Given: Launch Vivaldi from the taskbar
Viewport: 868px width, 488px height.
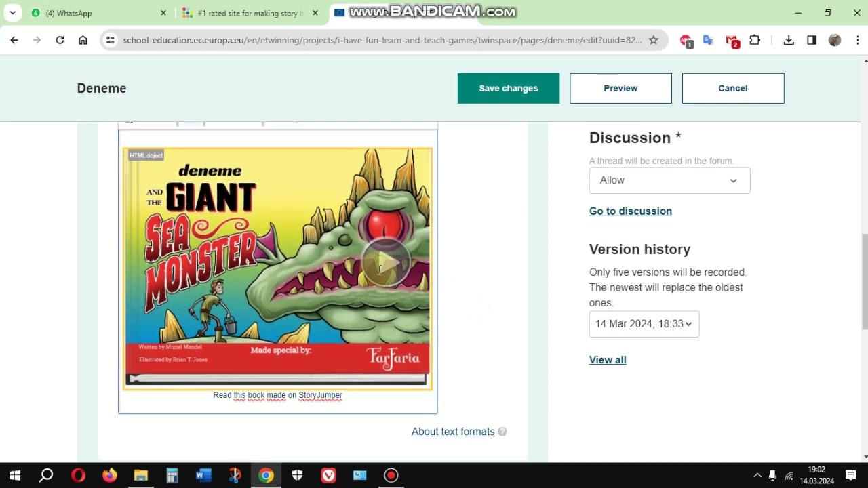Looking at the screenshot, I should (329, 475).
